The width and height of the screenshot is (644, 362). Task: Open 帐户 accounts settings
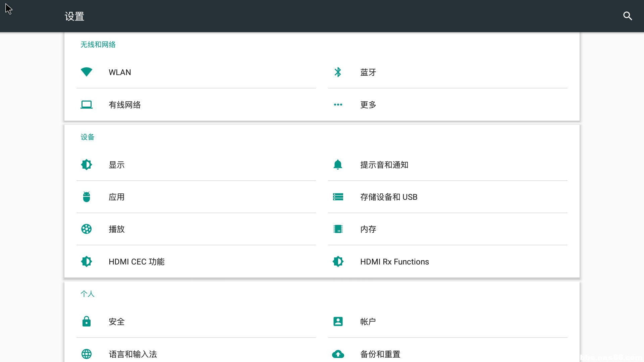click(448, 321)
